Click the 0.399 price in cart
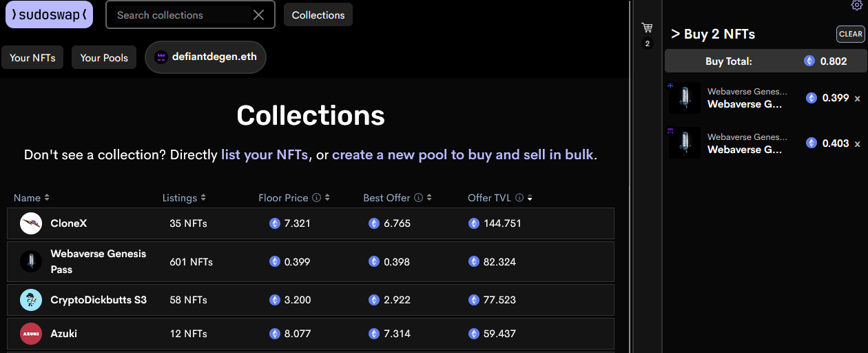868x353 pixels. tap(836, 98)
